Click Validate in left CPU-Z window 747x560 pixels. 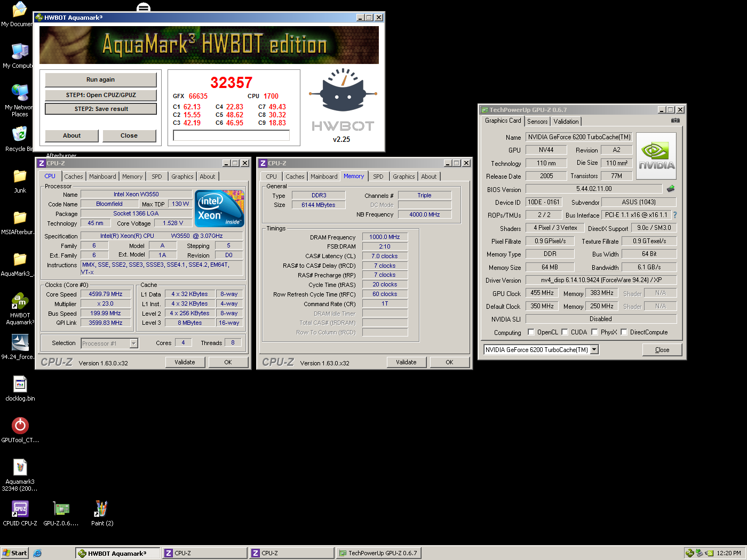click(x=185, y=362)
